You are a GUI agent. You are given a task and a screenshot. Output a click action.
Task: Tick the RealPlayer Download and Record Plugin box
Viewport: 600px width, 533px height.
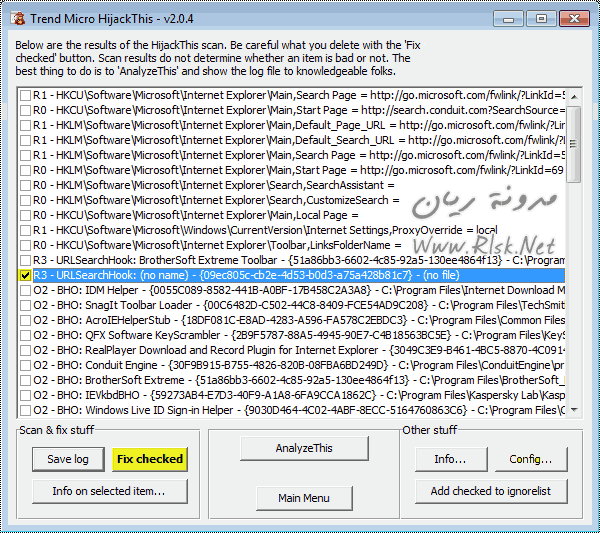point(25,350)
